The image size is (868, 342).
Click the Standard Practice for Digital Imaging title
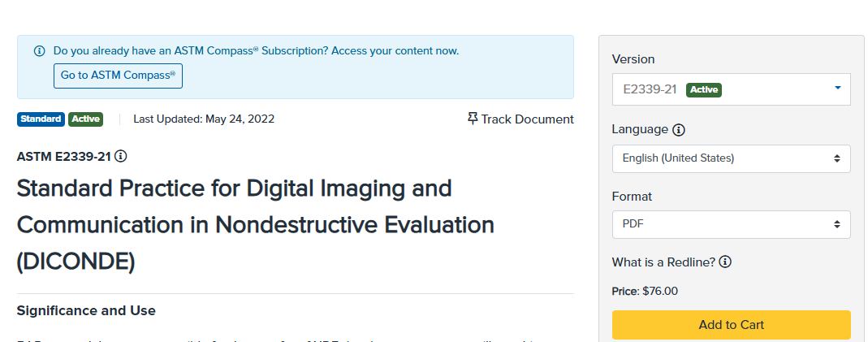255,225
